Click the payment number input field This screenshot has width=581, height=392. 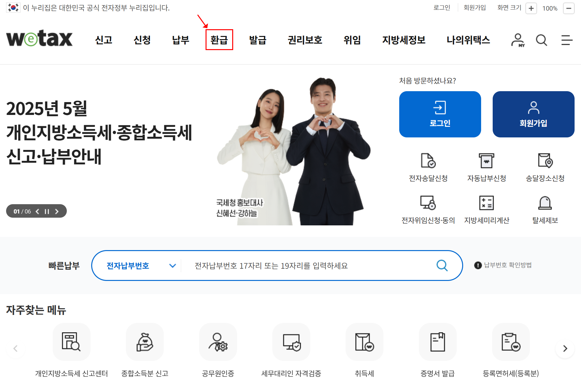305,266
